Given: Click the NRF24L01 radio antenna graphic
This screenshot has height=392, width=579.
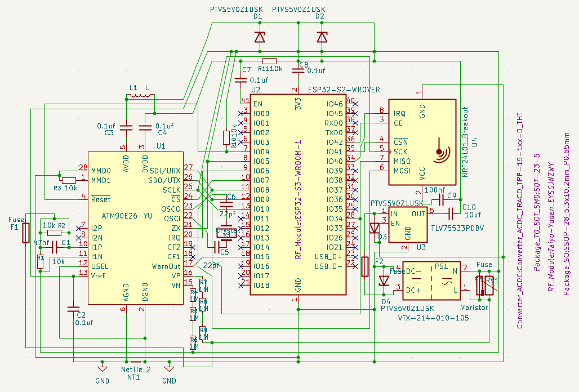Looking at the screenshot, I should [x=441, y=150].
